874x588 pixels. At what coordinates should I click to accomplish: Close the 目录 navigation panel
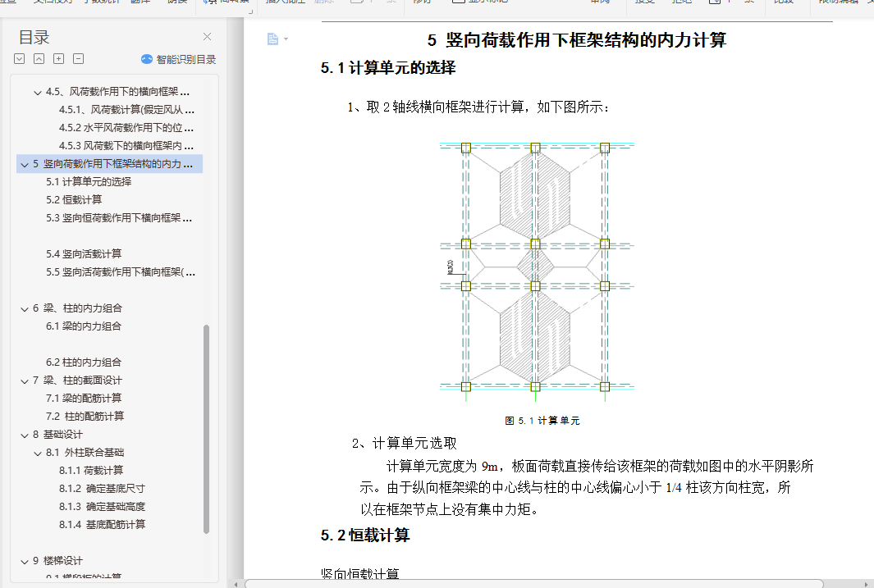click(207, 37)
